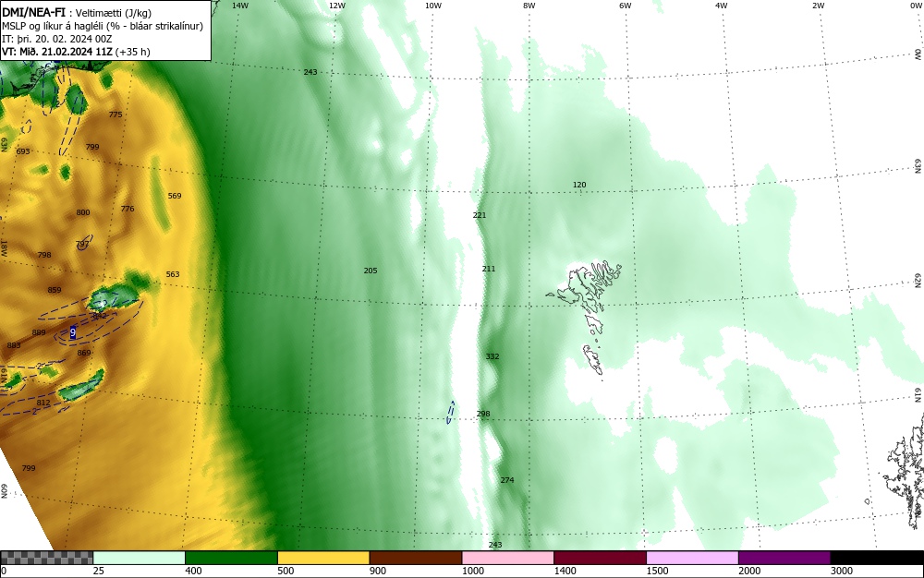Click the 0W longitude label

pyautogui.click(x=916, y=6)
